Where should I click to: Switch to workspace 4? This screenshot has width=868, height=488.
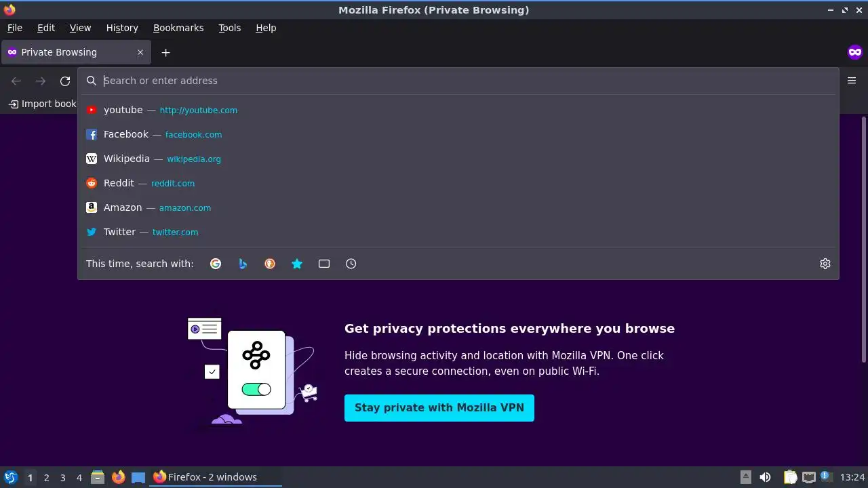[x=79, y=478]
